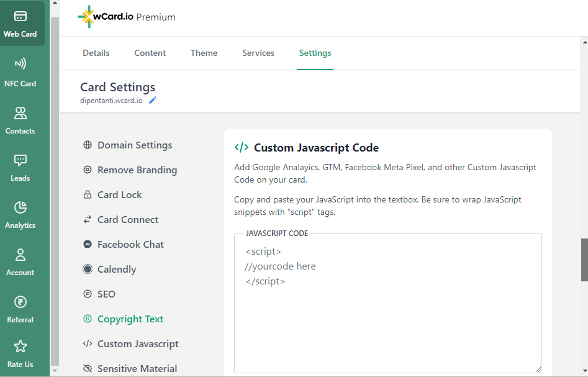
Task: Click the Card Lock padlock icon
Action: [88, 194]
